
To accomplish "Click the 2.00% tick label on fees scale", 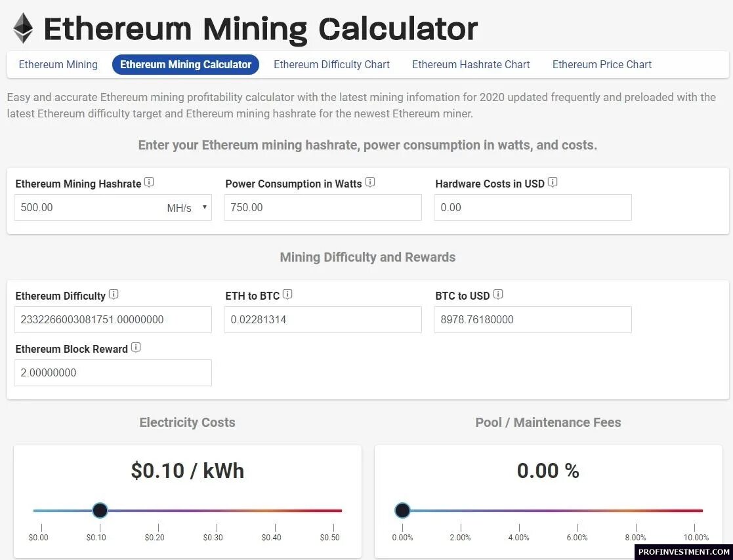I will coord(461,538).
